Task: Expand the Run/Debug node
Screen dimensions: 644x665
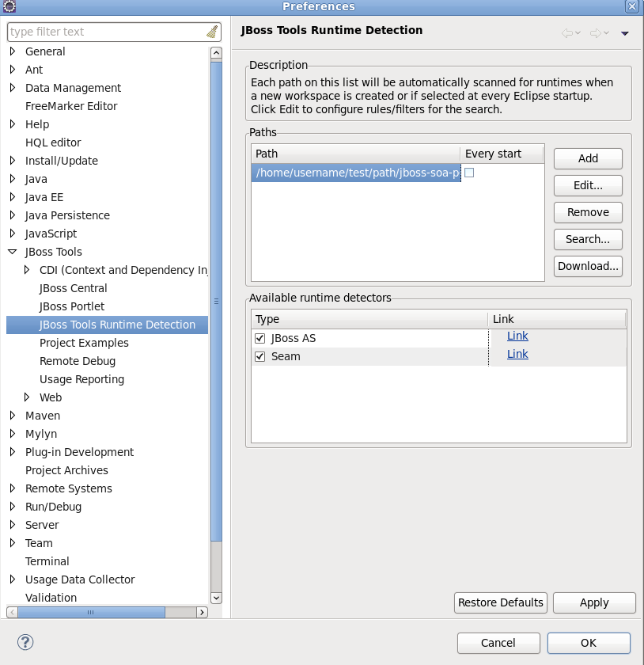Action: (x=13, y=507)
